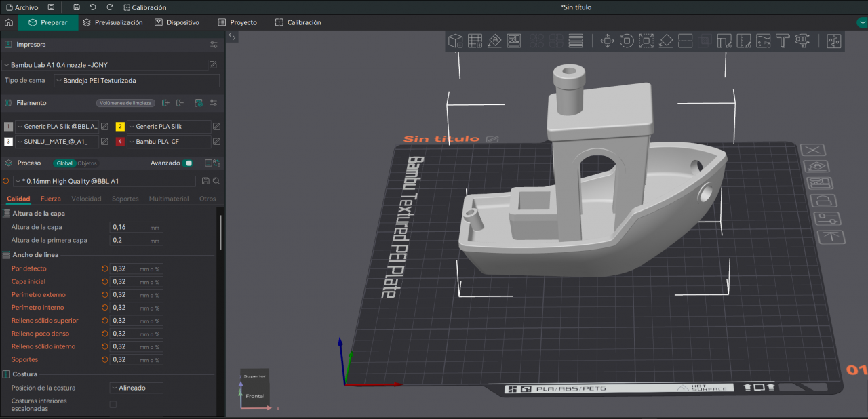This screenshot has height=419, width=868.
Task: Switch to the Previsualización tab
Action: 113,22
